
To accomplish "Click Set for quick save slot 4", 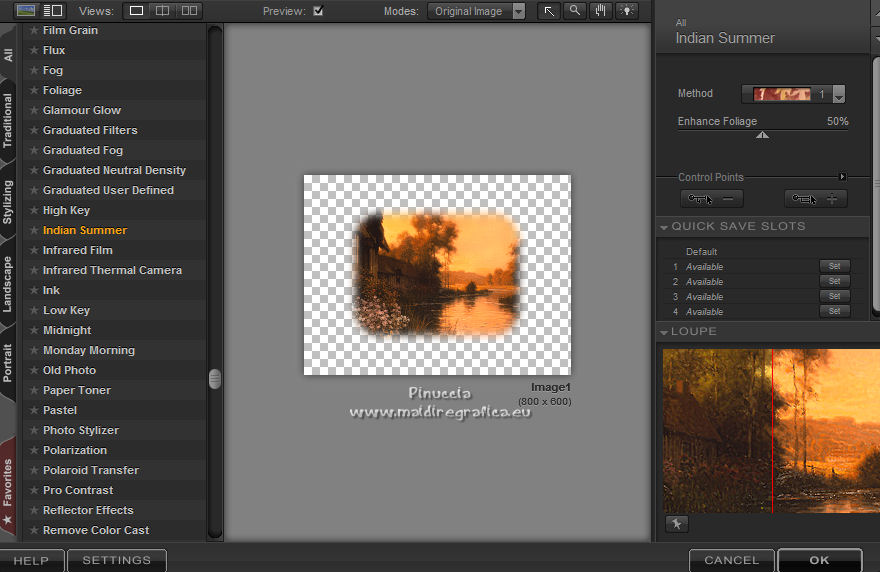I will tap(835, 311).
